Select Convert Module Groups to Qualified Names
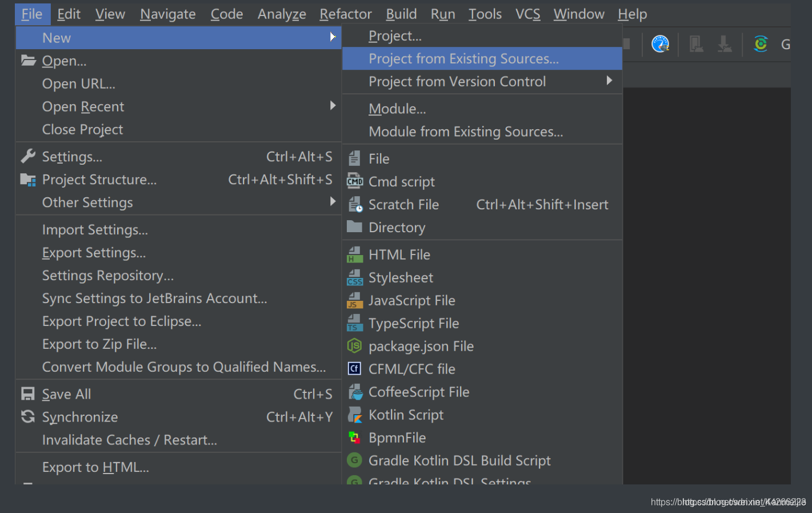 pos(178,367)
